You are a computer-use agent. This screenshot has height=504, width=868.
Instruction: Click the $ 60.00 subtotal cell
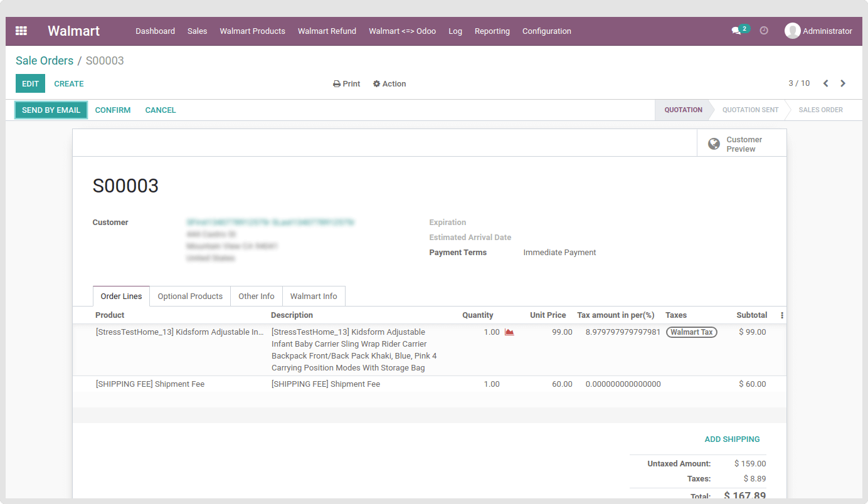tap(753, 384)
